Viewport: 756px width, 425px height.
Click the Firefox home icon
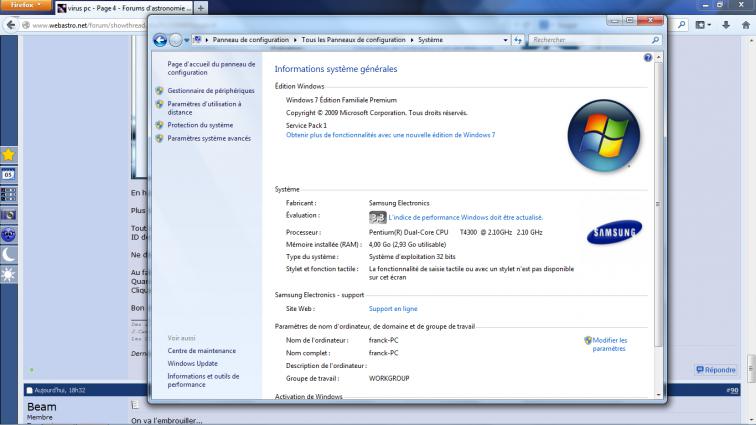[x=746, y=25]
